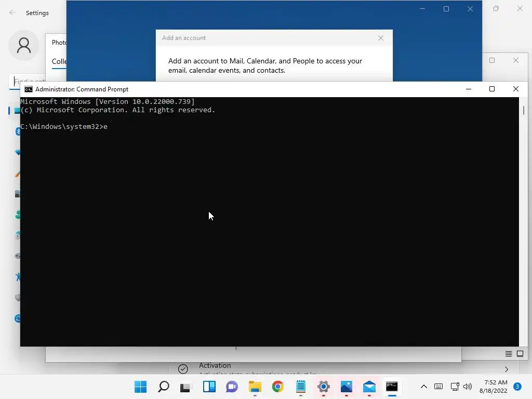Click Activation checkmark icon in Settings

(183, 369)
